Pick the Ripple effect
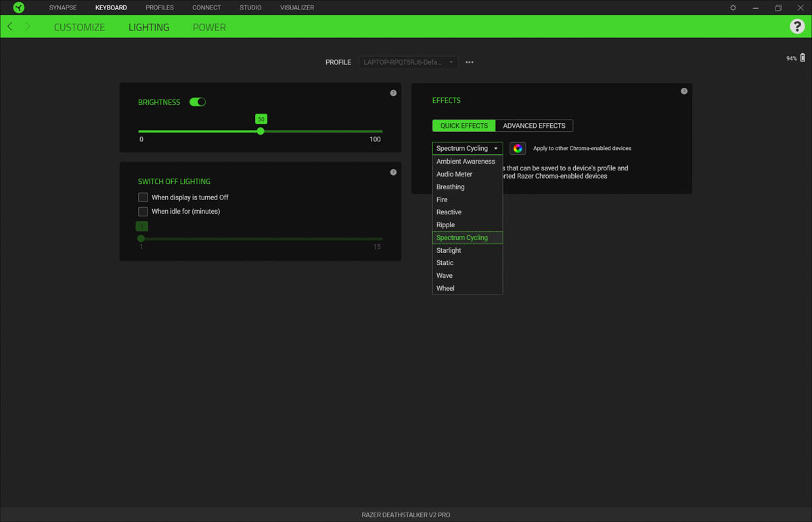 [x=468, y=225]
